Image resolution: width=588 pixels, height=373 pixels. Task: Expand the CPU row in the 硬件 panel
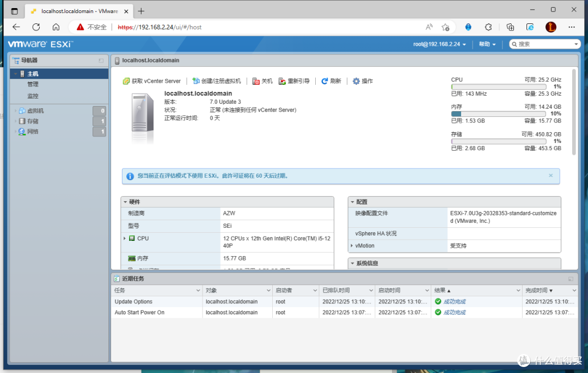[x=124, y=238]
